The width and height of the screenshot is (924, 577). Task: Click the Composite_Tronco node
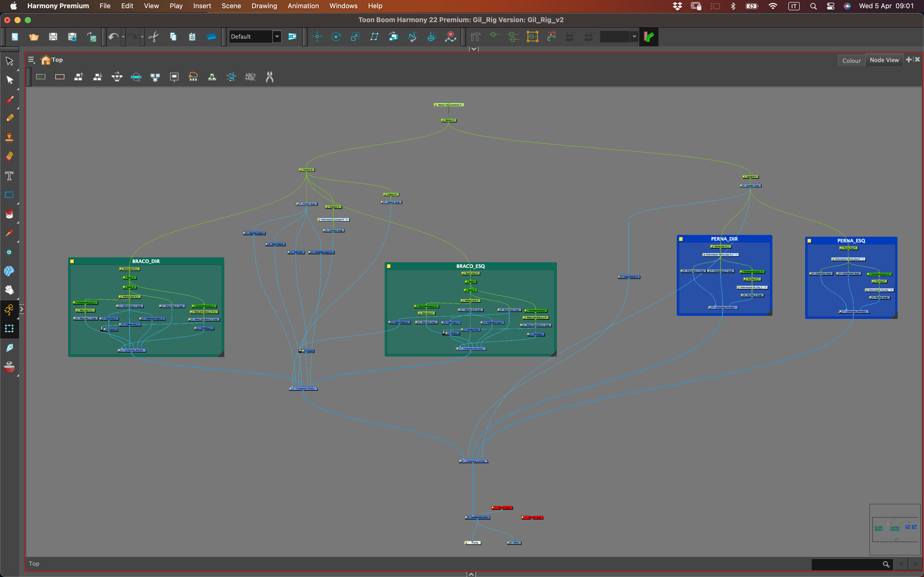(x=303, y=388)
